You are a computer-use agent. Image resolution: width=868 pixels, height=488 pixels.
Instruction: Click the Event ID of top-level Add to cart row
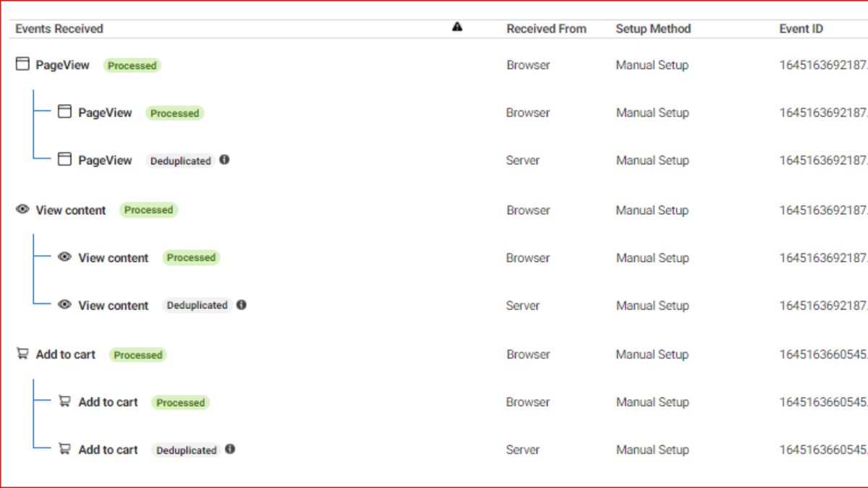pyautogui.click(x=823, y=354)
